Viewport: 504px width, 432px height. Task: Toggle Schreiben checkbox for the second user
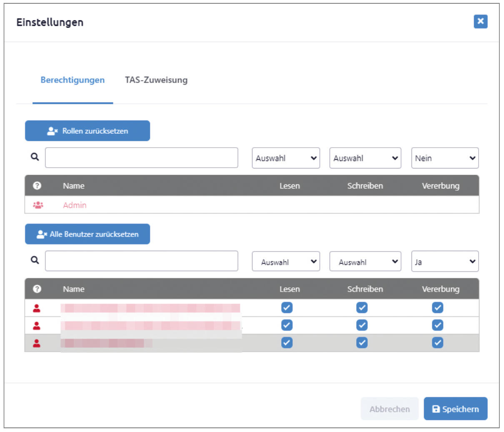coord(362,325)
